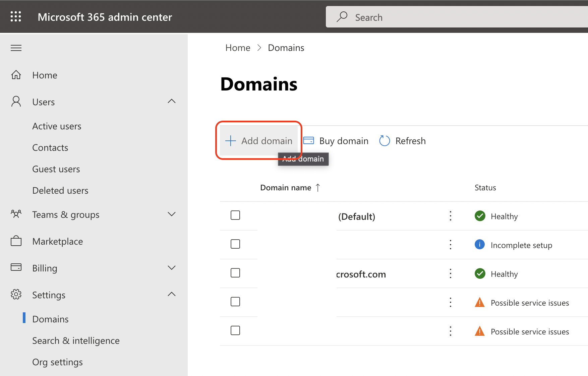Expand the Teams & groups chevron
Screen dimensions: 588x376
point(172,214)
